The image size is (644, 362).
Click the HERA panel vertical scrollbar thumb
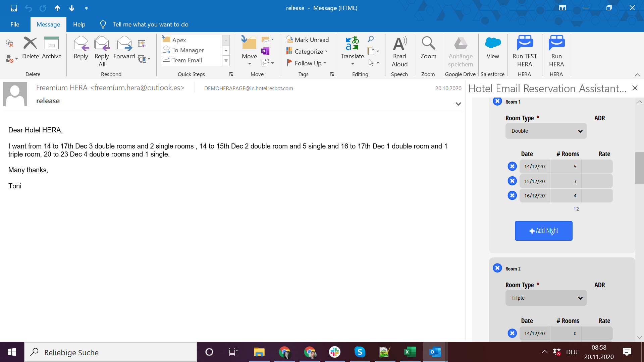[x=639, y=168]
